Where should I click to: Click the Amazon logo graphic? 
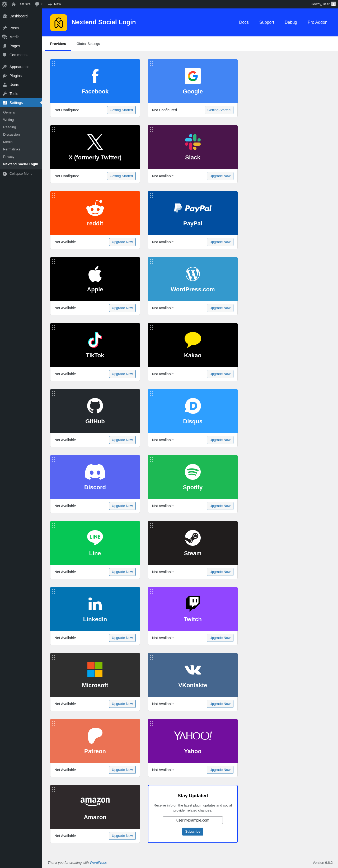coord(95,801)
